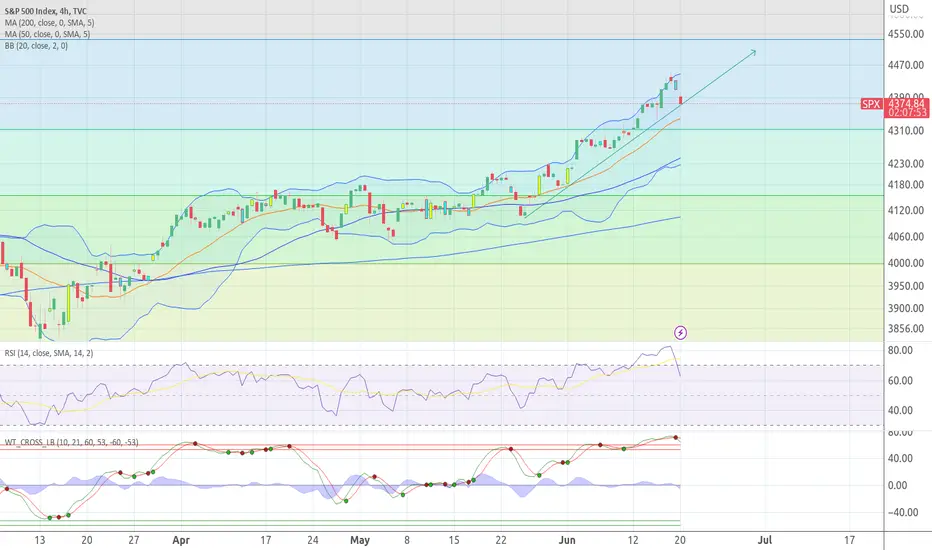Click the 4470.00 price axis label

(x=905, y=65)
